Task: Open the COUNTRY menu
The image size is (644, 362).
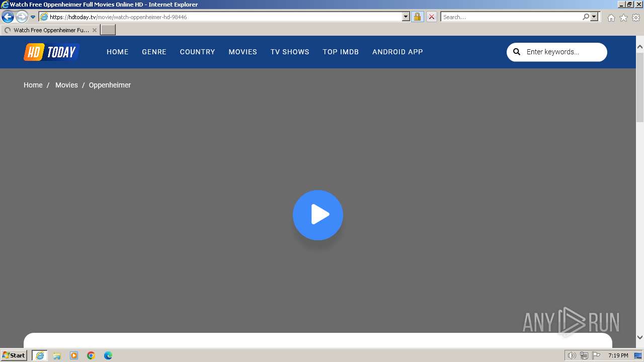Action: (x=197, y=52)
